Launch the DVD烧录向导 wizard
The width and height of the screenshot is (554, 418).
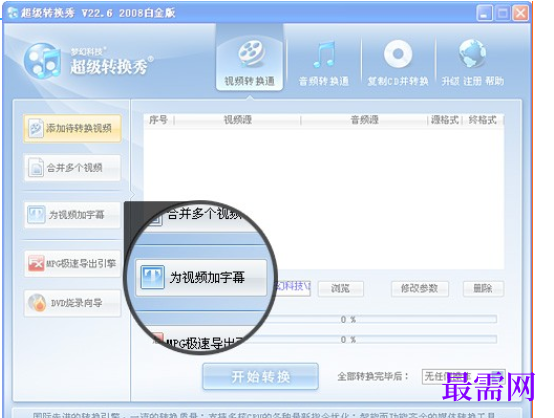[x=73, y=303]
